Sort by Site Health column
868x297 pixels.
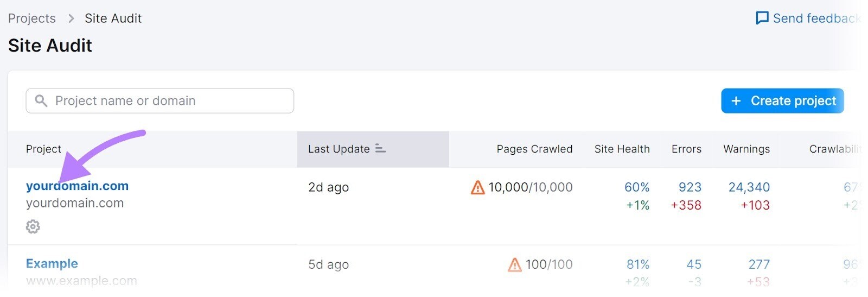622,149
